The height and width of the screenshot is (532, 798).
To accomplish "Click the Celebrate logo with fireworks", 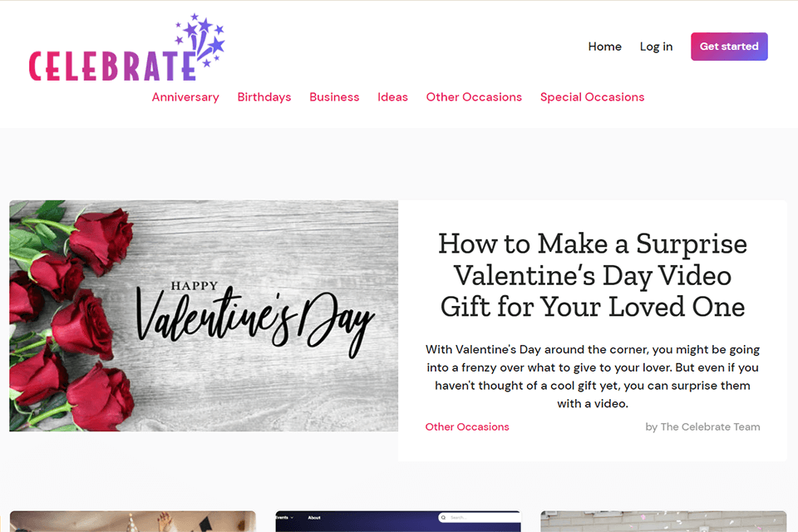I will point(126,50).
